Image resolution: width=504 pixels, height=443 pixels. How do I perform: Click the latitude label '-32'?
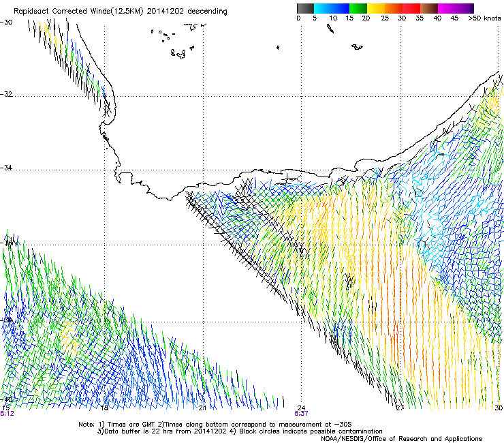(x=6, y=94)
